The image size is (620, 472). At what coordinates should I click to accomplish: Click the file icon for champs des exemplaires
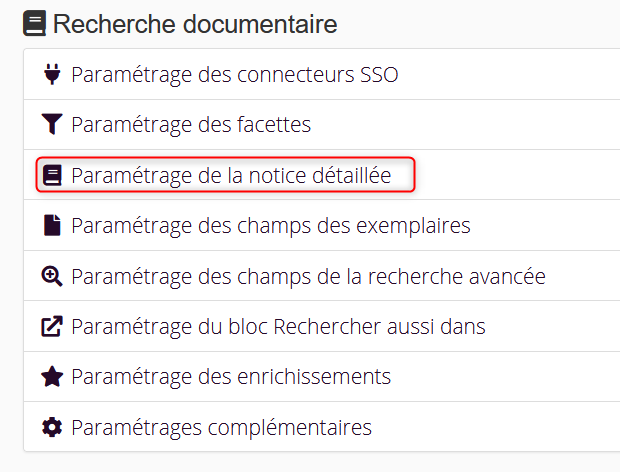click(x=52, y=226)
